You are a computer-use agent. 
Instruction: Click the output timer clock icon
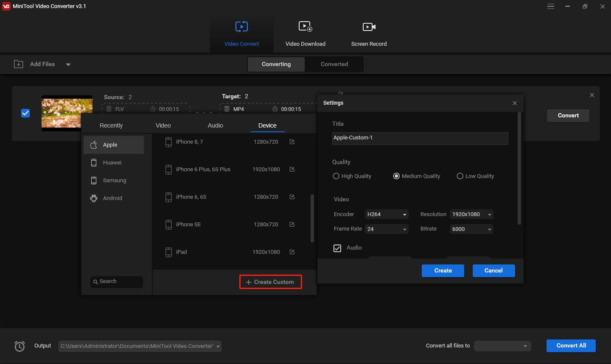click(x=20, y=346)
